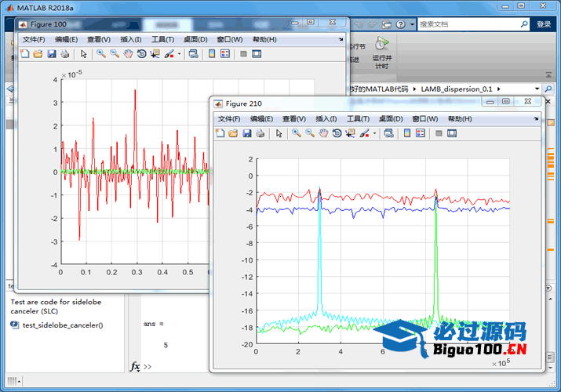The image size is (561, 392).
Task: Open brush color dropdown arrow in Figure 100
Action: (179, 54)
